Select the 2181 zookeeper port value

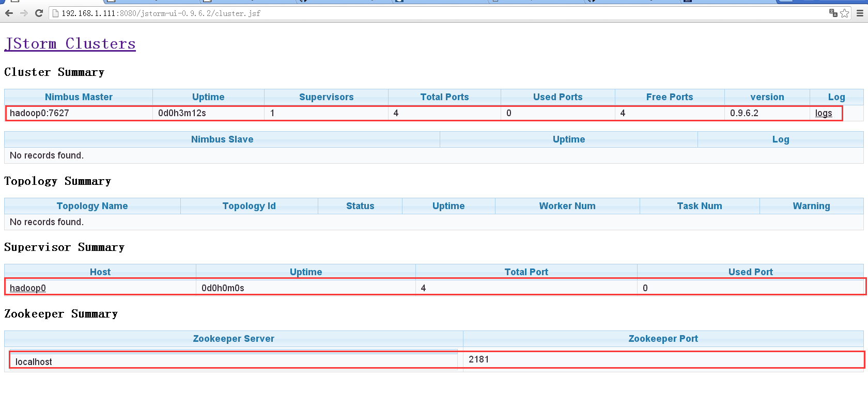[478, 359]
